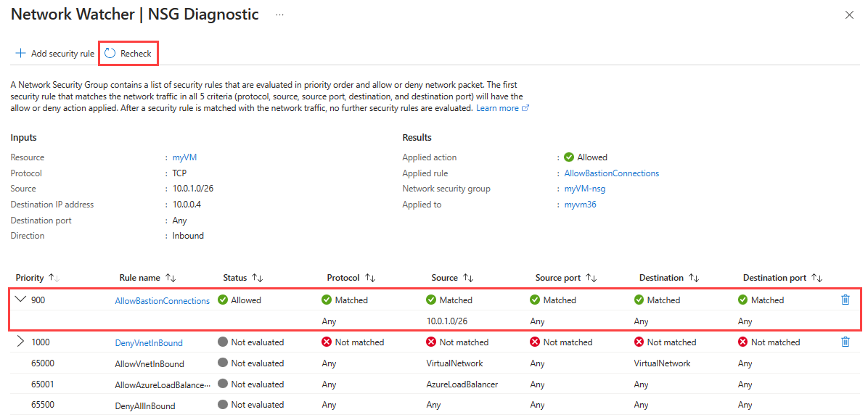Delete the AllowBastionConnections rule with trash icon

click(x=846, y=300)
